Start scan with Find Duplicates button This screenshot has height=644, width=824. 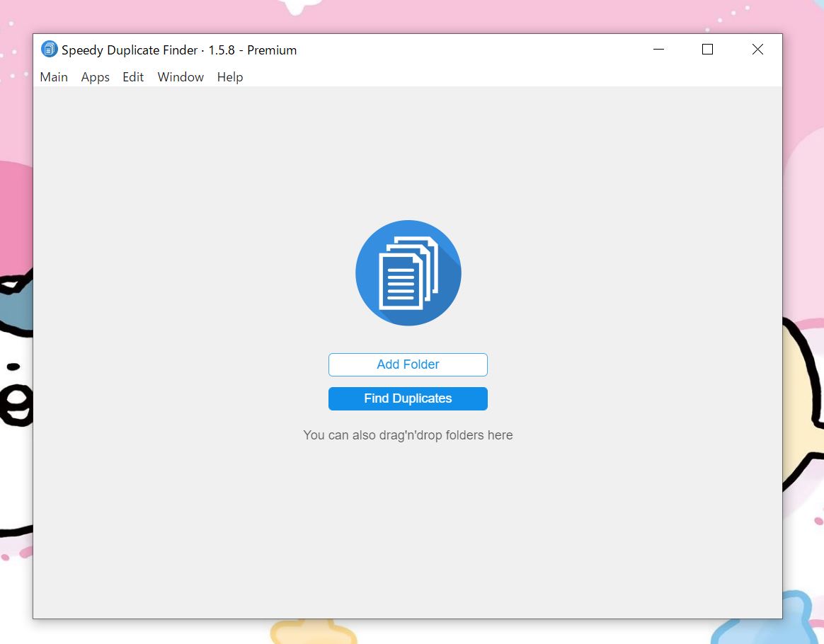point(408,398)
